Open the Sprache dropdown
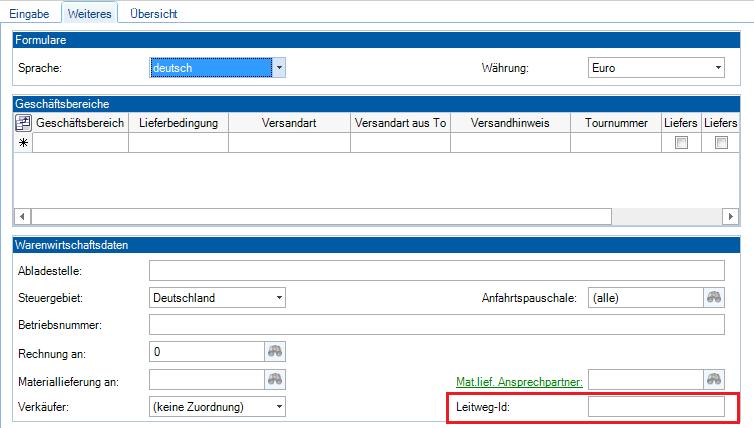Viewport: 754px width, 428px height. pyautogui.click(x=280, y=68)
